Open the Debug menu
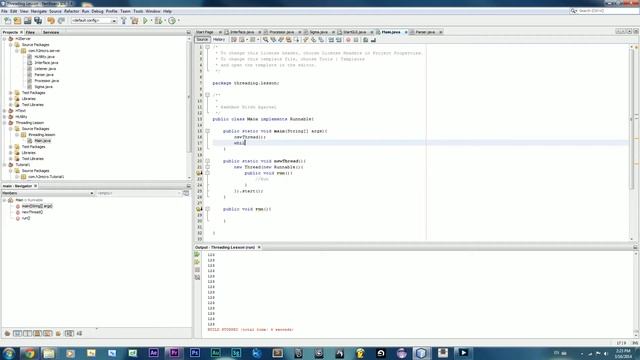The image size is (640, 360). click(97, 11)
